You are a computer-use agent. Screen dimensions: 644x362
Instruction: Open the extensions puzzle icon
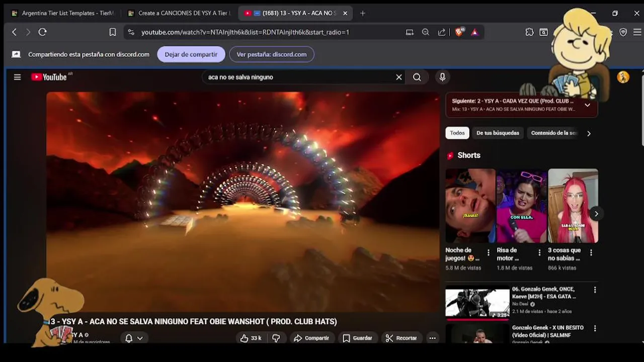529,32
